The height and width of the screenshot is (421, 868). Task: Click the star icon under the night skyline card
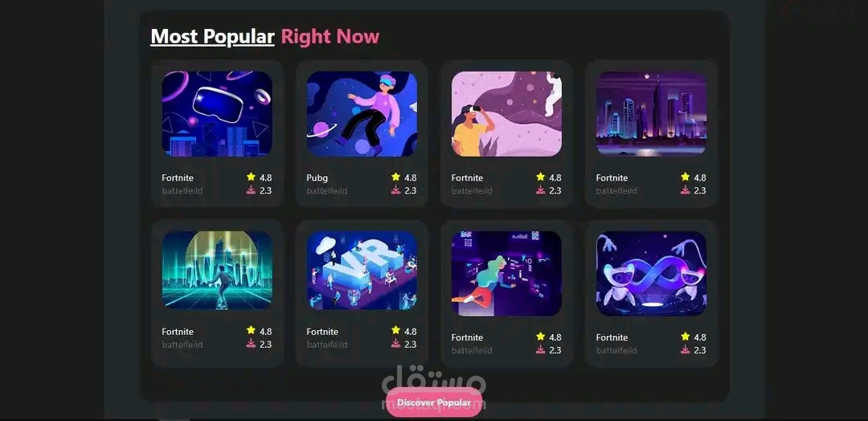click(686, 177)
